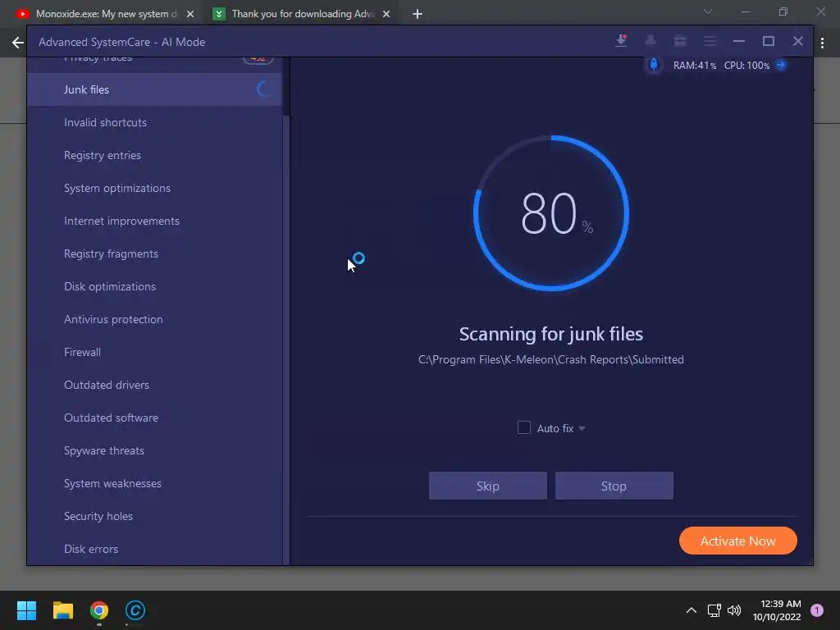The width and height of the screenshot is (840, 630).
Task: Click the Skip button
Action: pyautogui.click(x=487, y=486)
